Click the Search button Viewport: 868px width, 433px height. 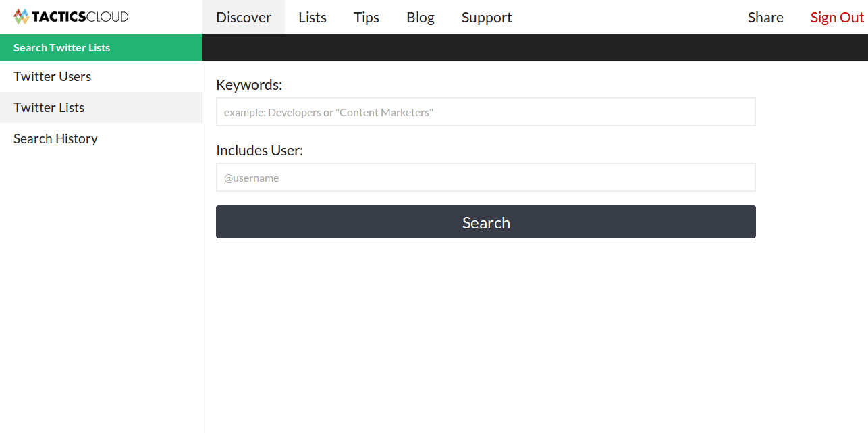tap(486, 222)
